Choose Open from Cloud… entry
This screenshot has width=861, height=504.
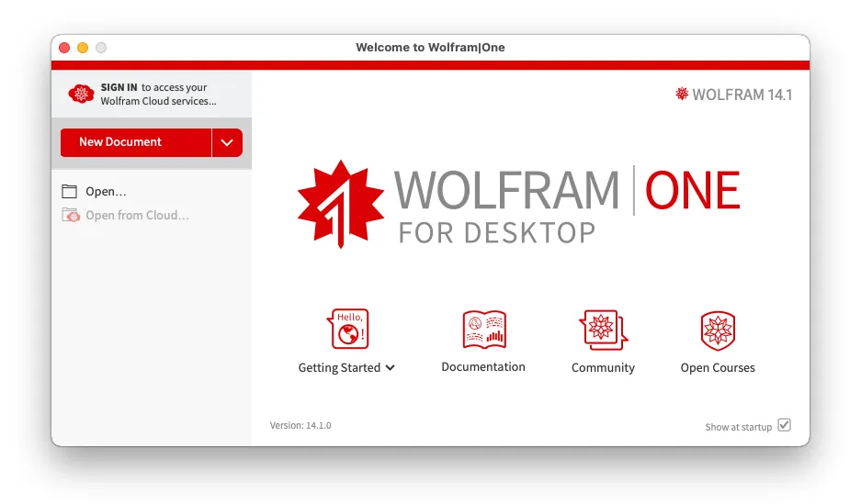click(137, 215)
